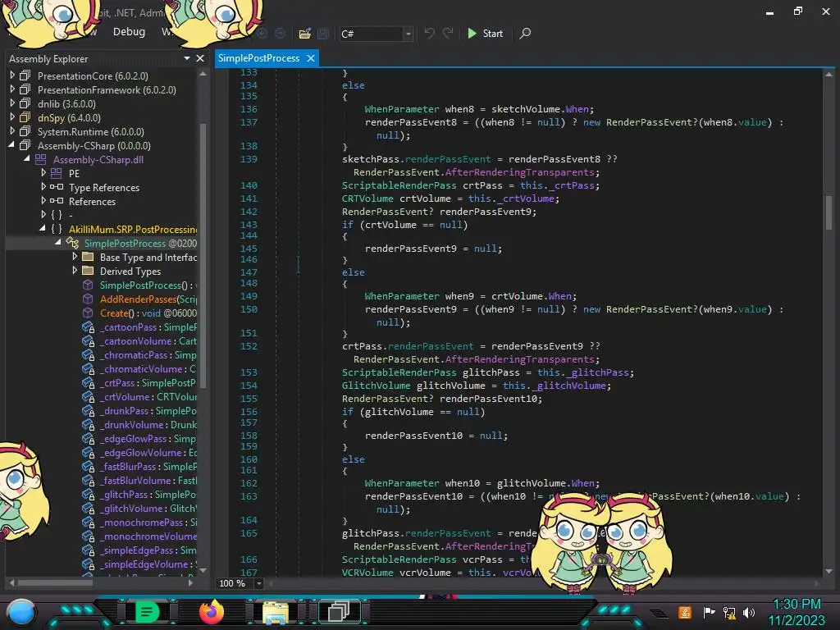Expand Base Type and Interfaces folder
Viewport: 840px width, 630px height.
[x=75, y=257]
